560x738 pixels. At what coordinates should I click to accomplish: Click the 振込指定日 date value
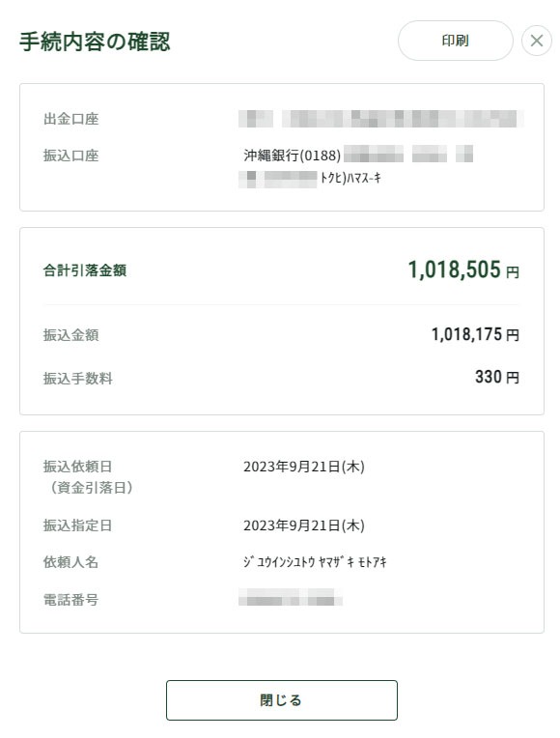click(x=304, y=525)
